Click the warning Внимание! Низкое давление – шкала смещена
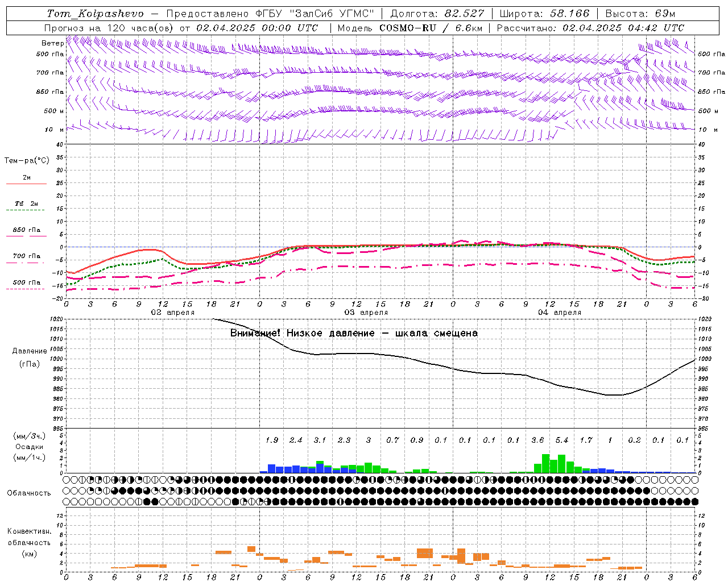 tap(354, 333)
